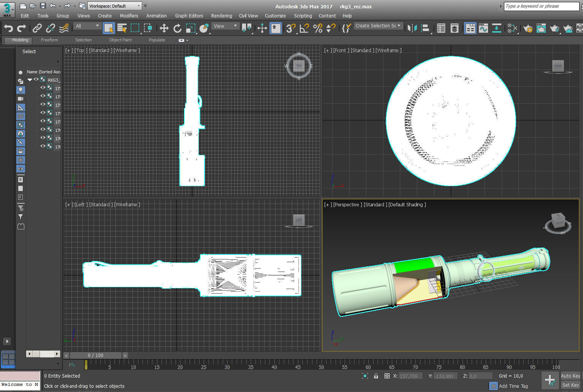Hide the RKG3_ group with its eye icon
This screenshot has height=392, width=583.
36,79
